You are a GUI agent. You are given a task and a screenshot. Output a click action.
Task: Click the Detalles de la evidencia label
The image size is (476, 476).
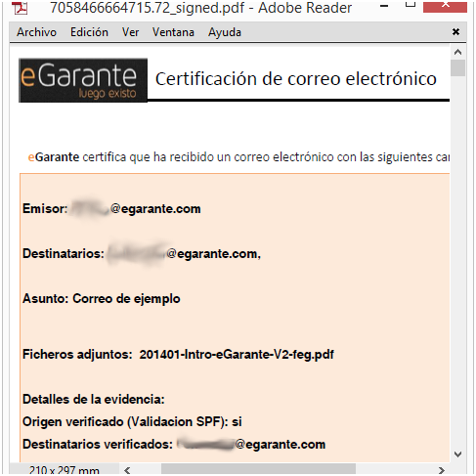coord(94,400)
